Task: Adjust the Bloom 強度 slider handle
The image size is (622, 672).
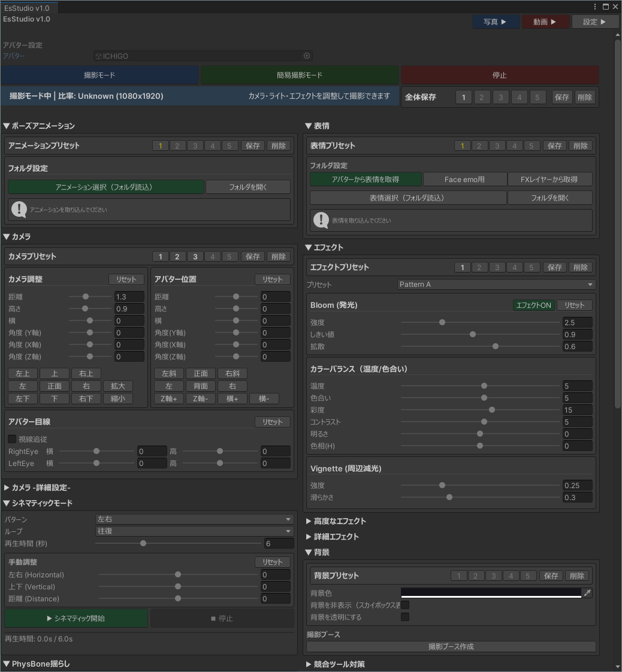Action: 442,322
